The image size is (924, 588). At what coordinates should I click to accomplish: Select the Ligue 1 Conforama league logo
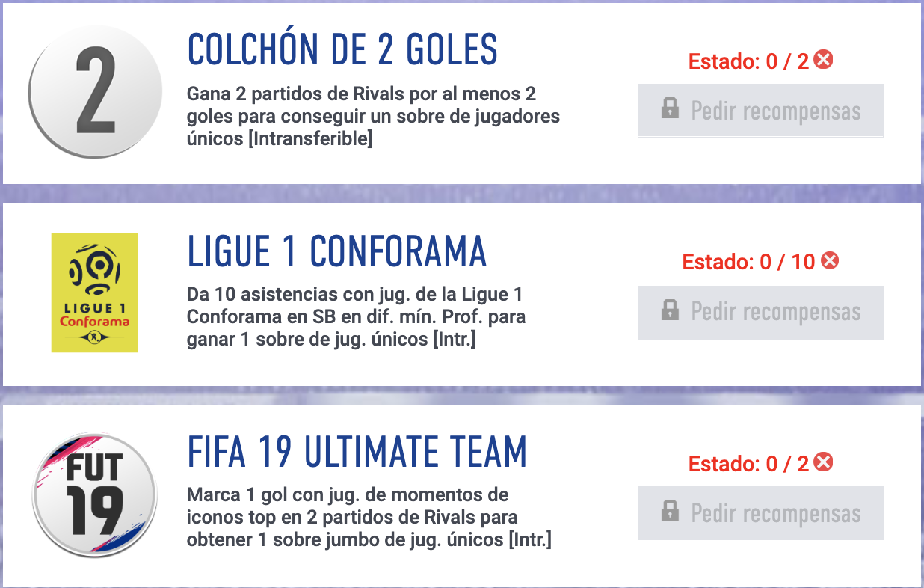pyautogui.click(x=95, y=293)
